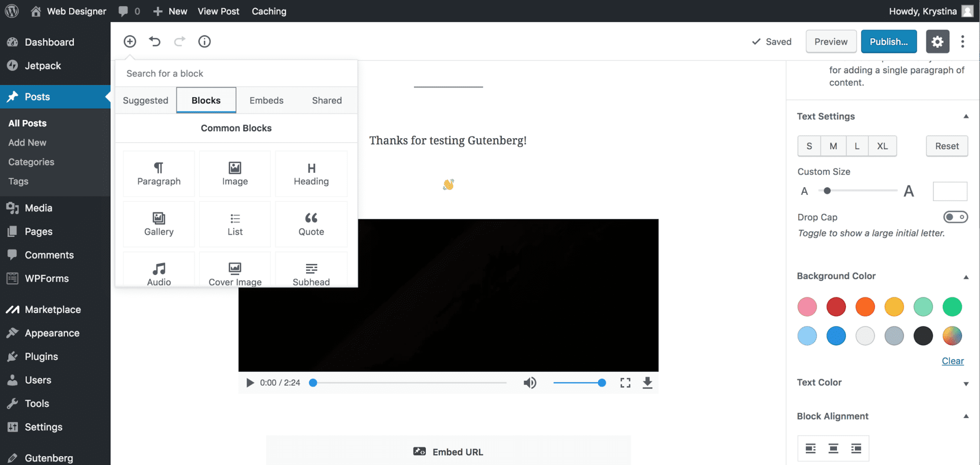Select the red background color swatch
The width and height of the screenshot is (980, 465).
[x=836, y=307]
